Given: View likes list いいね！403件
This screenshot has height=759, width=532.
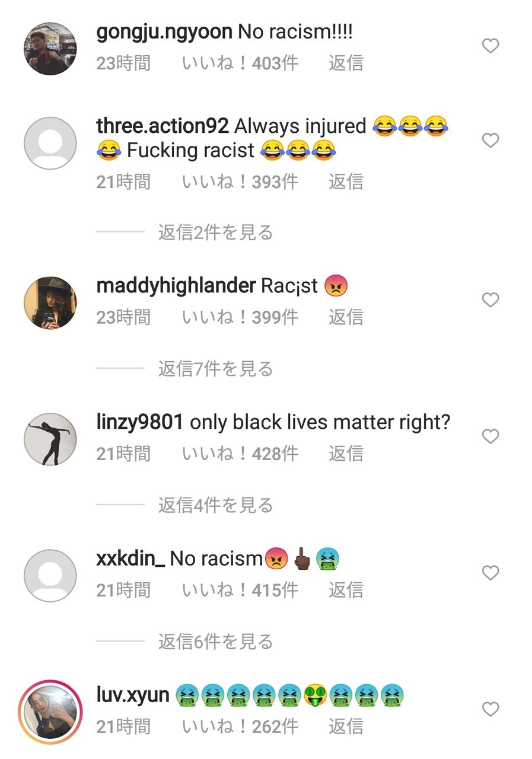Looking at the screenshot, I should coord(240,63).
